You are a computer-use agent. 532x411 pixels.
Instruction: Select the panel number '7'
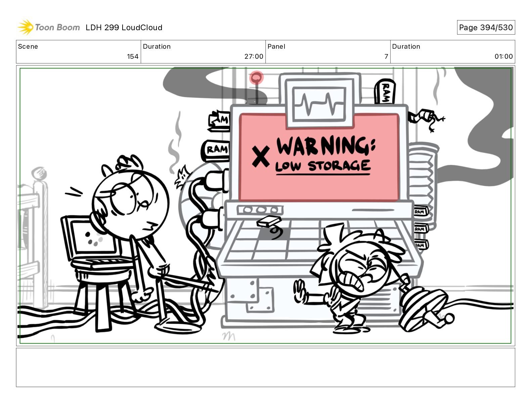386,56
